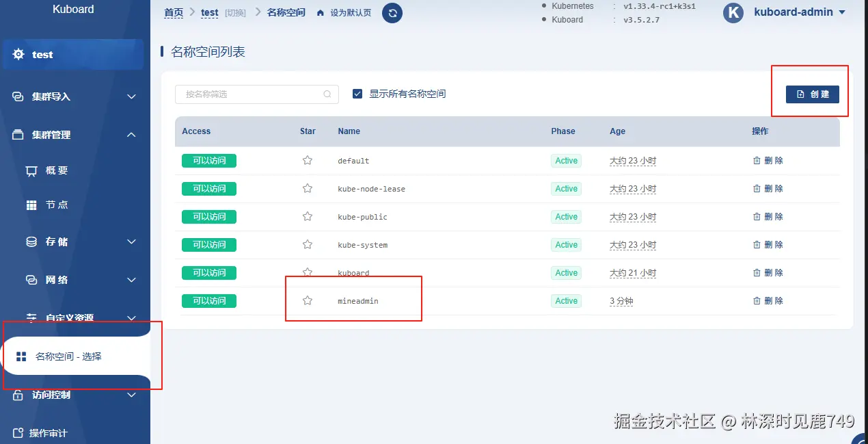Viewport: 868px width, 444px height.
Task: Open the kuboard-admin user dropdown arrow
Action: pos(842,12)
